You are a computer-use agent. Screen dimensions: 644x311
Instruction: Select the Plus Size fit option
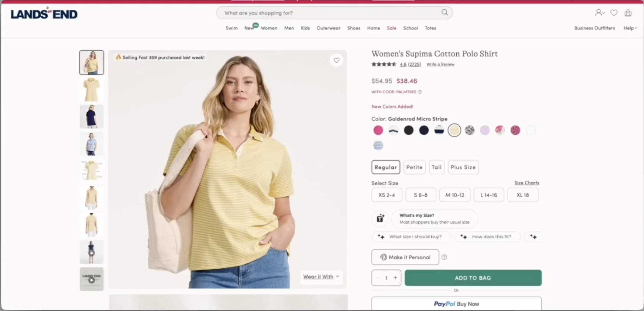coord(463,167)
